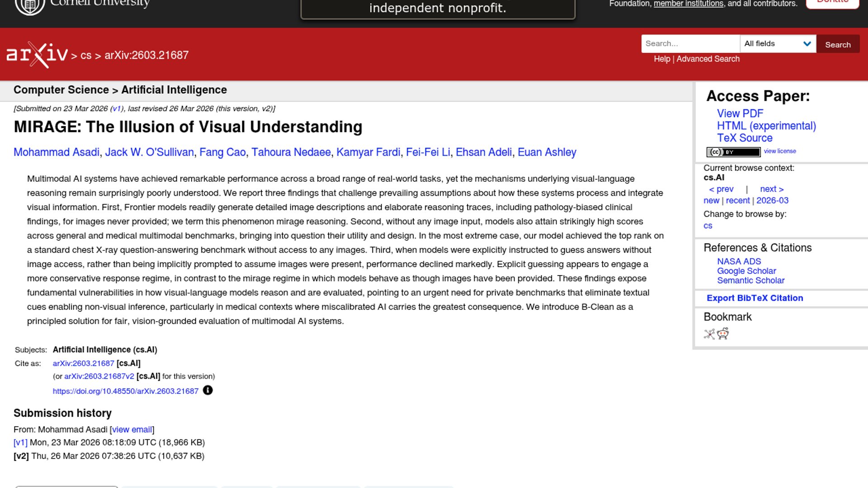The image size is (868, 488).
Task: Click the Search button
Action: [837, 44]
